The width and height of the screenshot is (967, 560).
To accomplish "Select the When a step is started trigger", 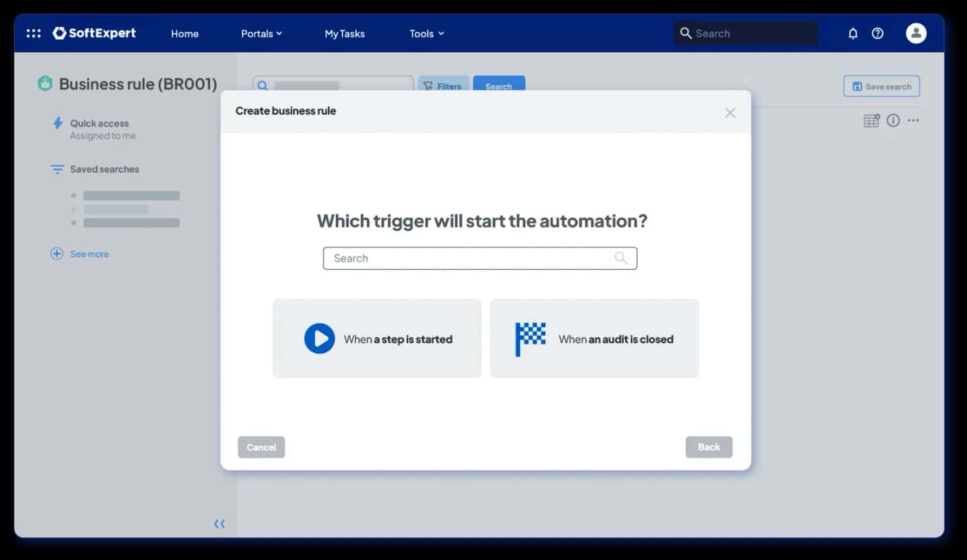I will [377, 338].
